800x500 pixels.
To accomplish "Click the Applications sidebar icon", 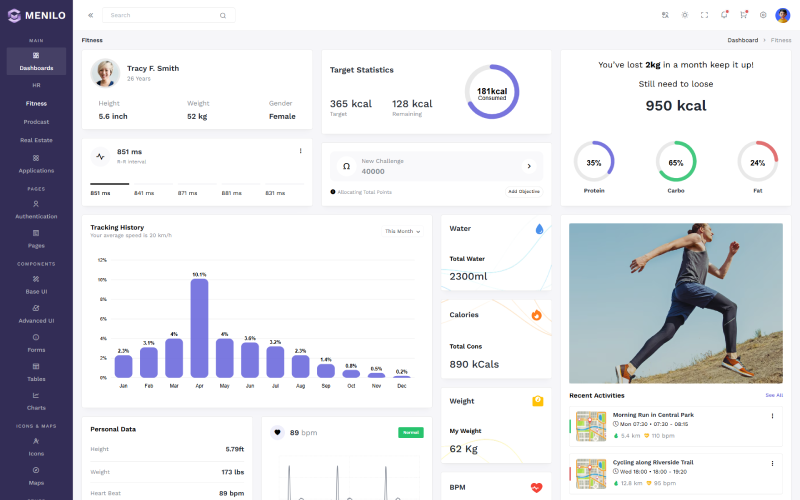I will [x=36, y=158].
